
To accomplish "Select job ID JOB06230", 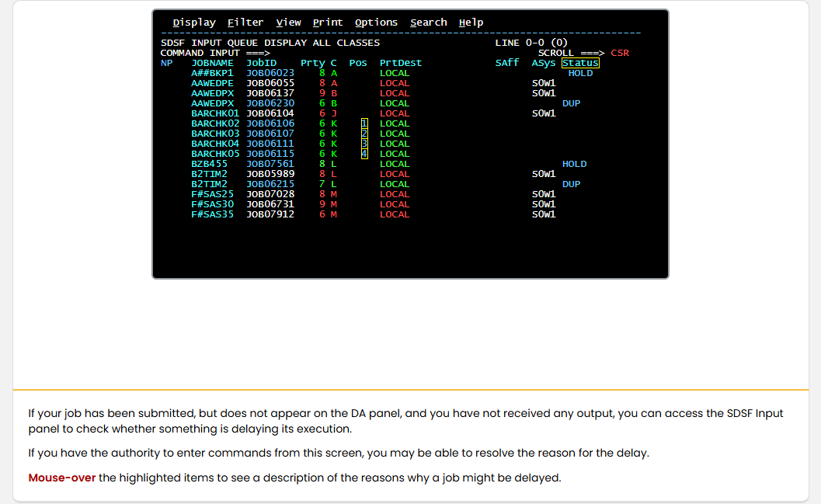I will (270, 103).
